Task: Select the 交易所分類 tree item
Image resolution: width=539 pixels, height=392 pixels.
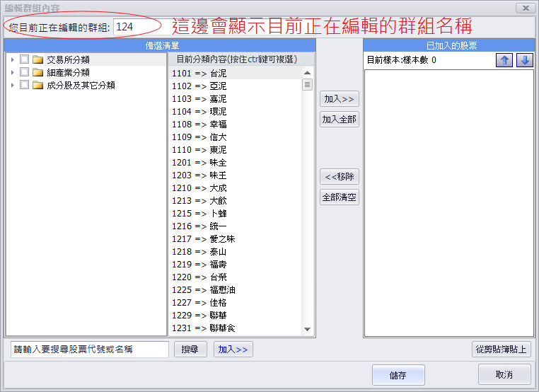Action: pos(68,60)
